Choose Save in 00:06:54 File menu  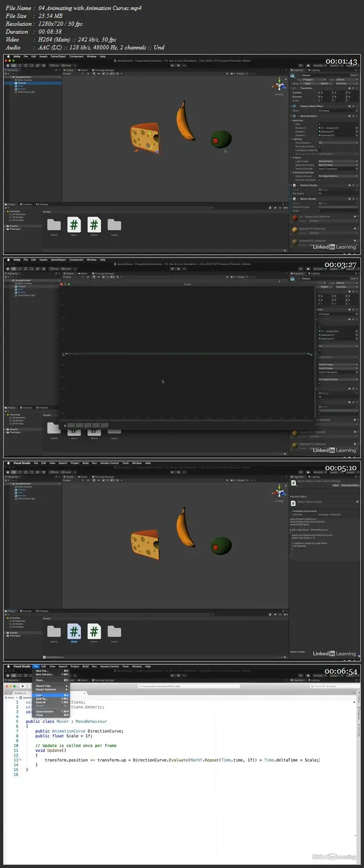pos(51,695)
